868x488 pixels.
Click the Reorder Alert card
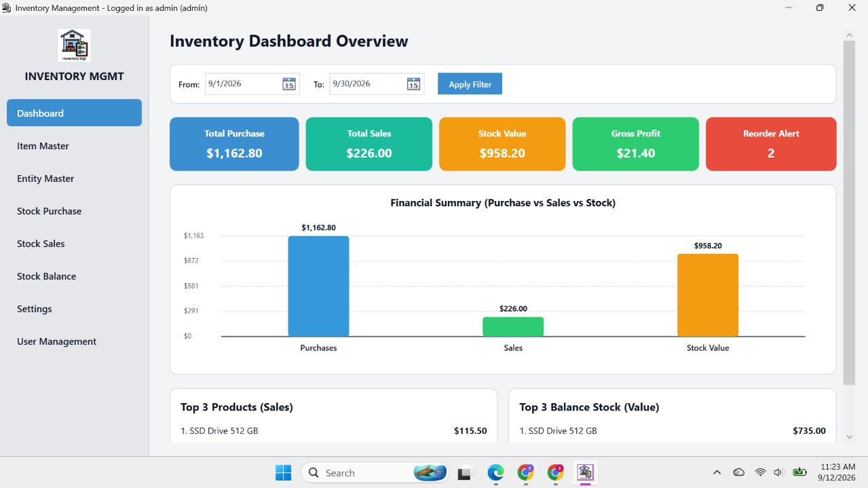pyautogui.click(x=771, y=144)
